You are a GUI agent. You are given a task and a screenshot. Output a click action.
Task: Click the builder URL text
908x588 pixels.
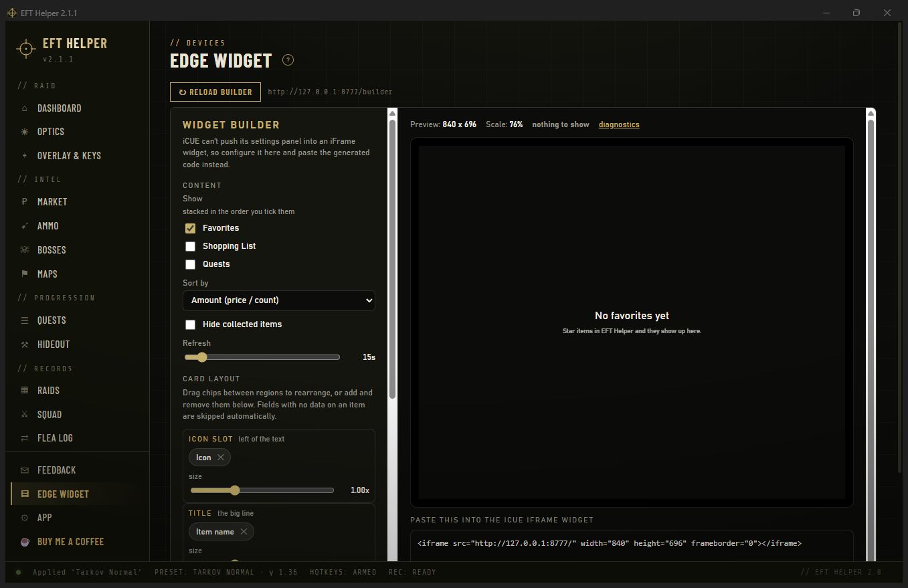pyautogui.click(x=330, y=92)
